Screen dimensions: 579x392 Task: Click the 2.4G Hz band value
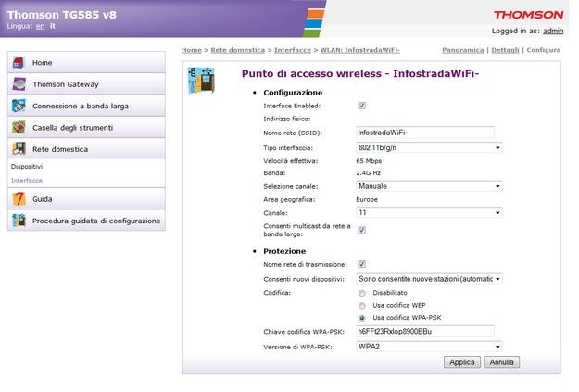[x=368, y=173]
